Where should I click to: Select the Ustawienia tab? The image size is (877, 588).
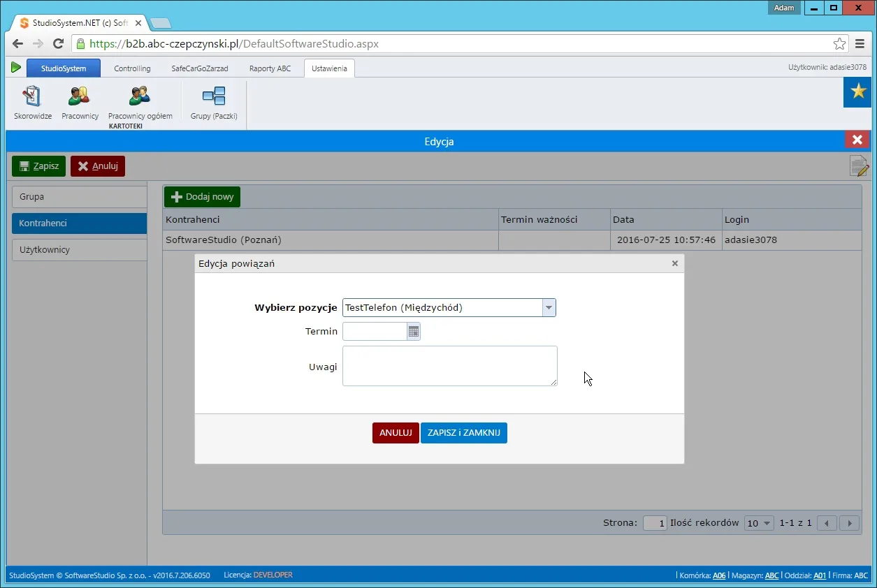pos(329,68)
